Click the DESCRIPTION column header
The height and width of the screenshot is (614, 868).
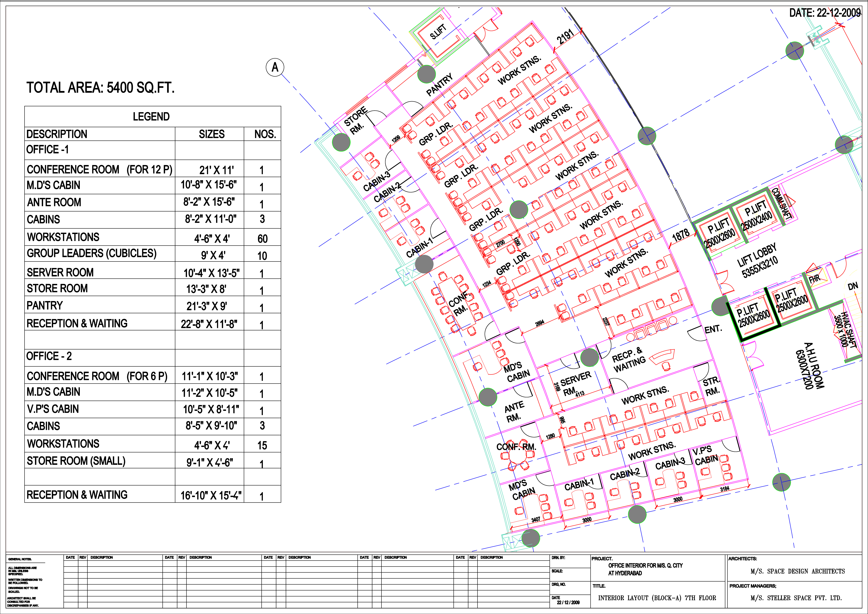click(x=57, y=134)
